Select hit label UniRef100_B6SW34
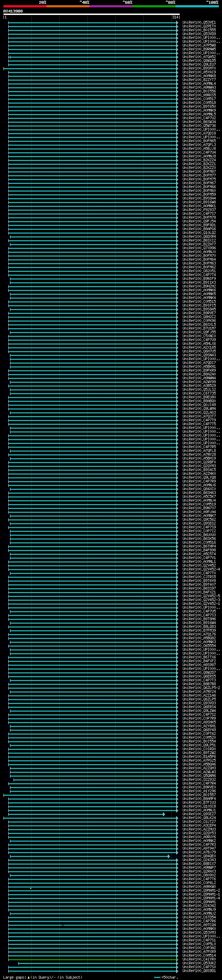The image size is (222, 980). click(x=199, y=122)
